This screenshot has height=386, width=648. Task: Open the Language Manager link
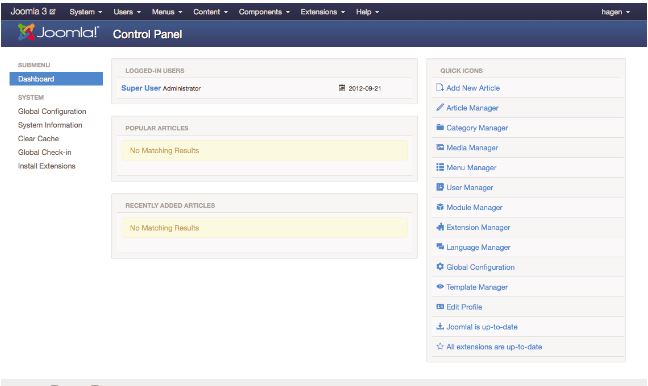[x=479, y=247]
